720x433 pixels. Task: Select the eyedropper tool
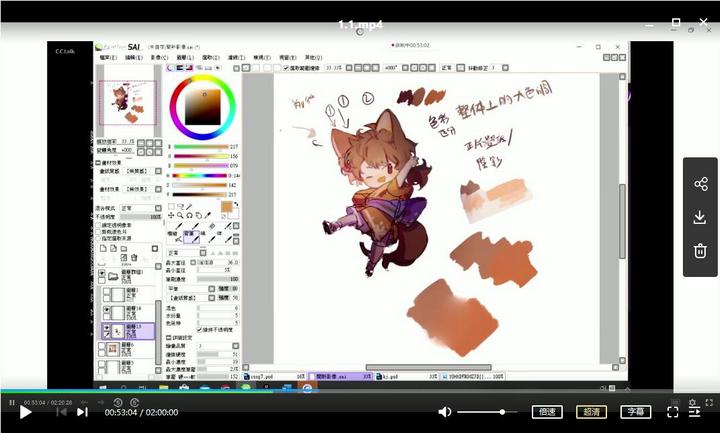(208, 215)
